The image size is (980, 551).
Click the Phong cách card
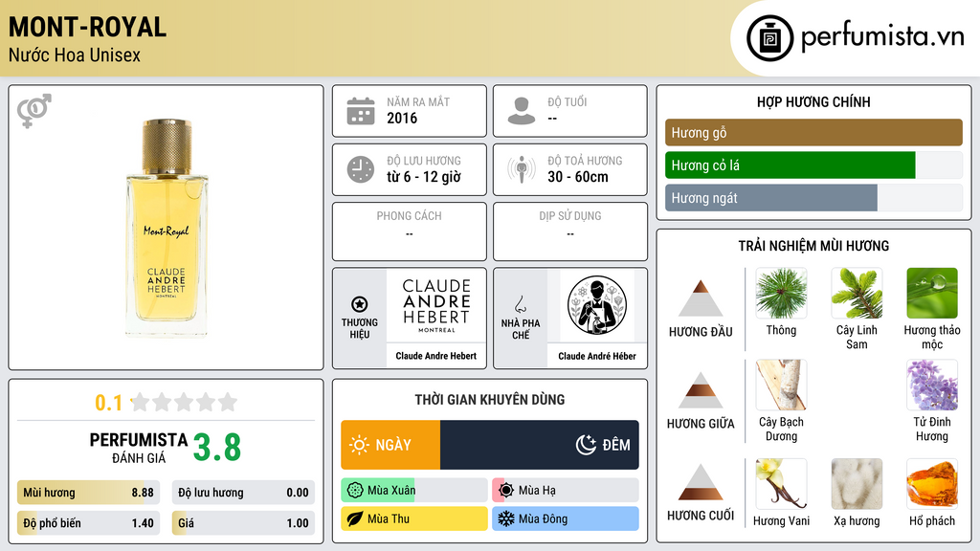(410, 231)
